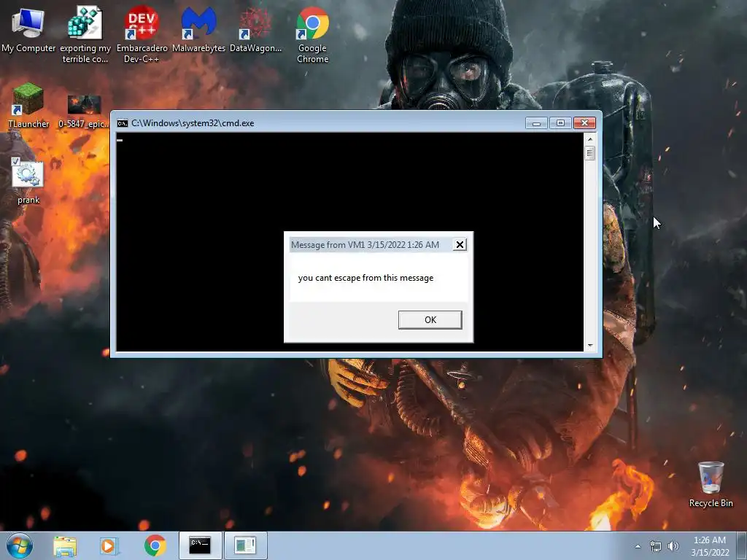Click the cmd.exe scrollbar up arrow
747x560 pixels.
pyautogui.click(x=590, y=139)
